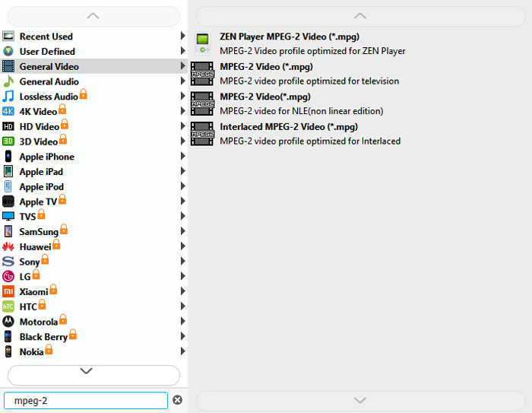Click the Nokia phone icon
The height and width of the screenshot is (413, 532).
(8, 351)
